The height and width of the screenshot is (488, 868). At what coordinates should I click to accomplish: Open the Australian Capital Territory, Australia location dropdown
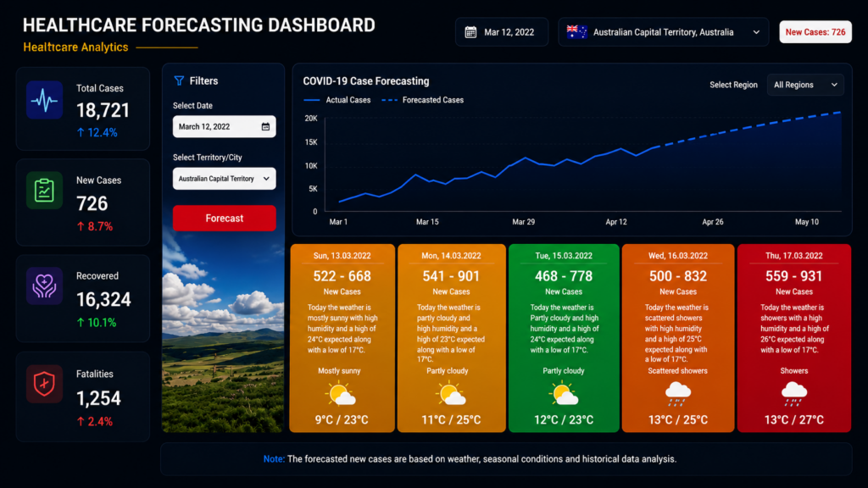[x=663, y=32]
